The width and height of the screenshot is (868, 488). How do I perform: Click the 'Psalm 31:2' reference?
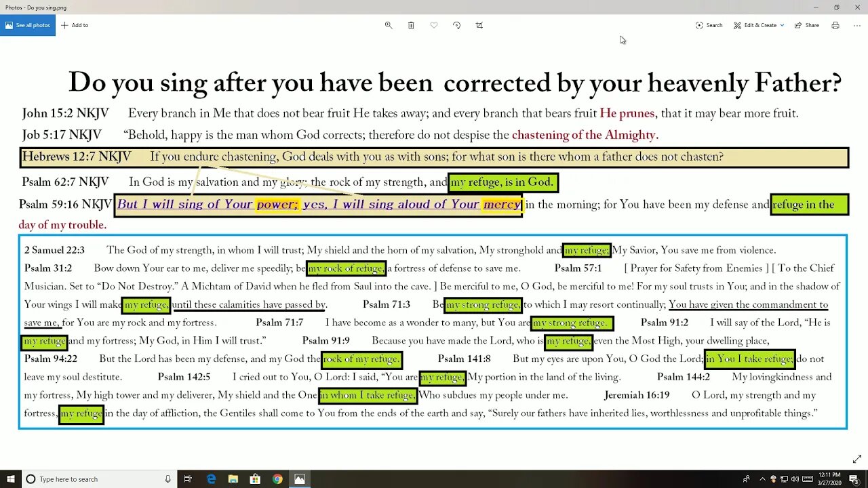(x=48, y=268)
